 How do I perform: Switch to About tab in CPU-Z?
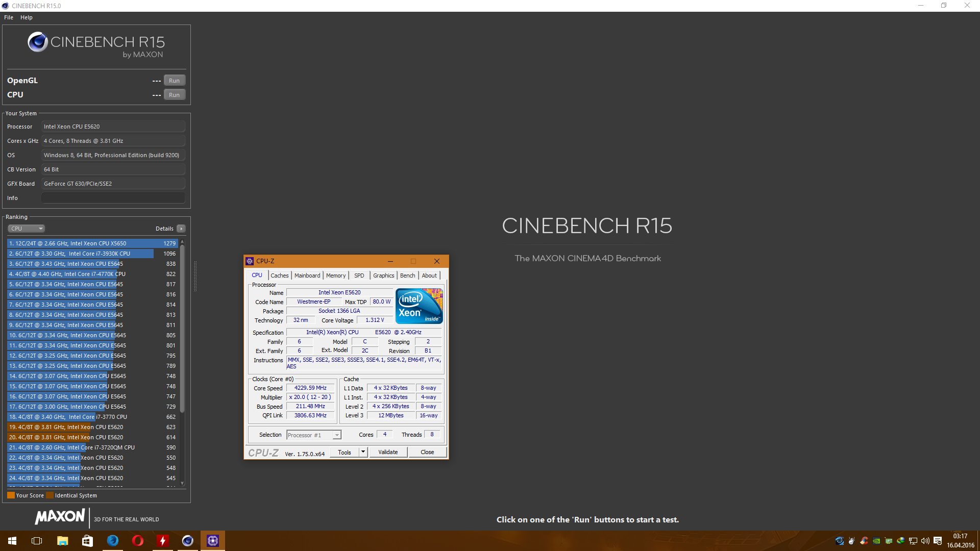pyautogui.click(x=429, y=275)
